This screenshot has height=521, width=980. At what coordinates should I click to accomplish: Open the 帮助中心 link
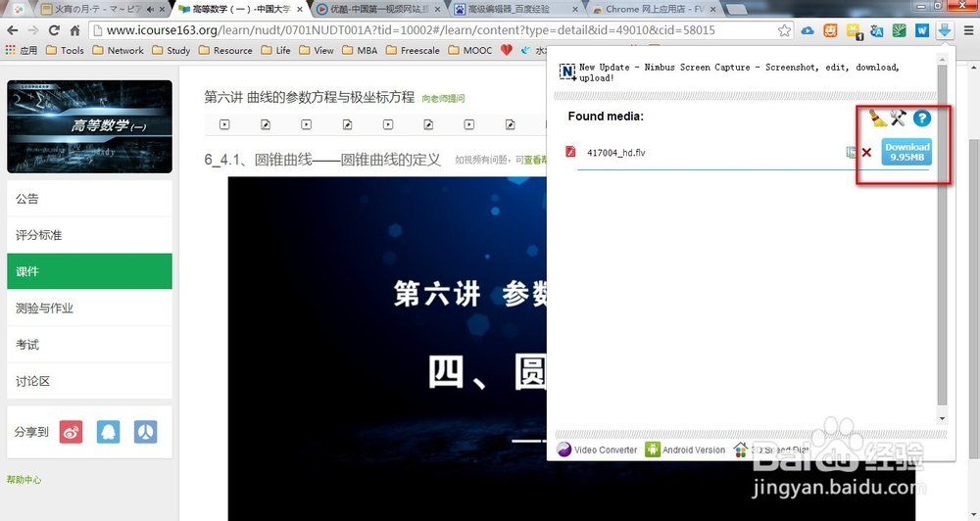(x=24, y=480)
